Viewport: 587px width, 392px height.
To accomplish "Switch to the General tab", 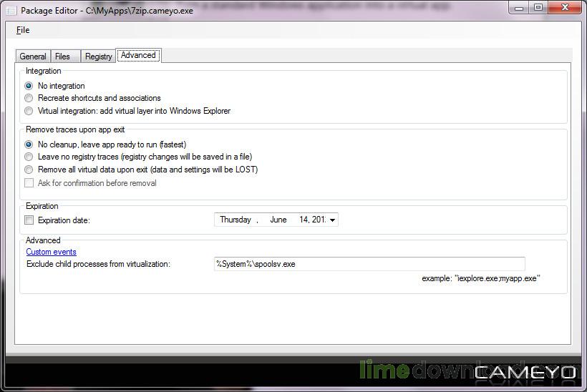I will [33, 57].
